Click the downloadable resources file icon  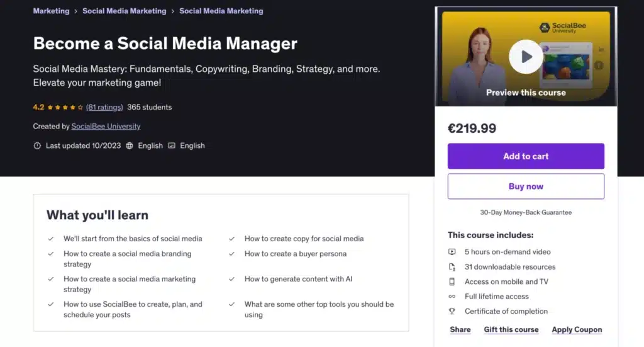coord(452,267)
